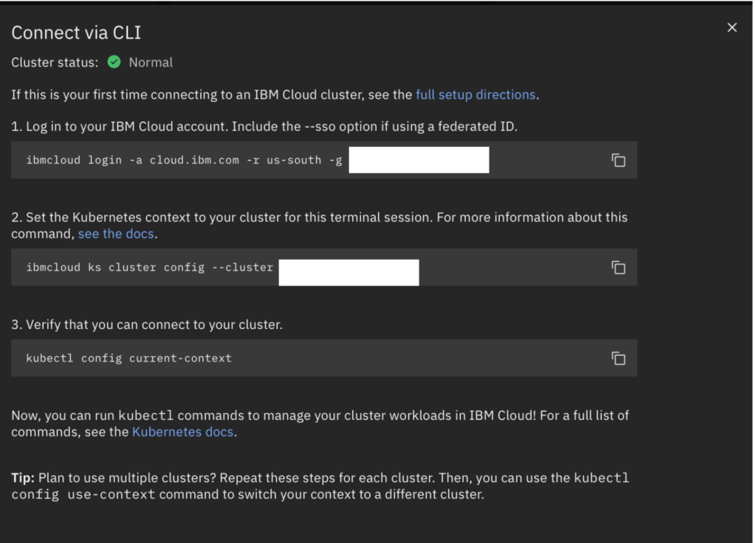The height and width of the screenshot is (543, 756).
Task: Click the Tip paragraph about multiple clusters
Action: tap(320, 486)
